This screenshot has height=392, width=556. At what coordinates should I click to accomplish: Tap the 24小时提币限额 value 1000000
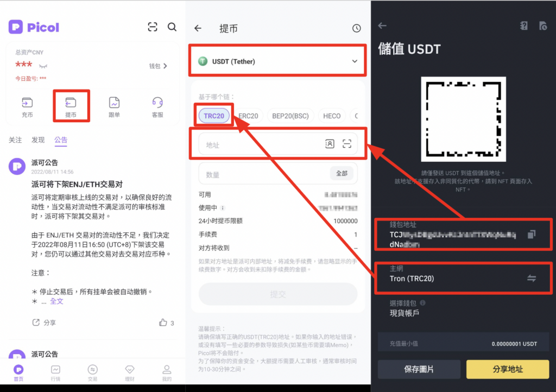coord(345,221)
